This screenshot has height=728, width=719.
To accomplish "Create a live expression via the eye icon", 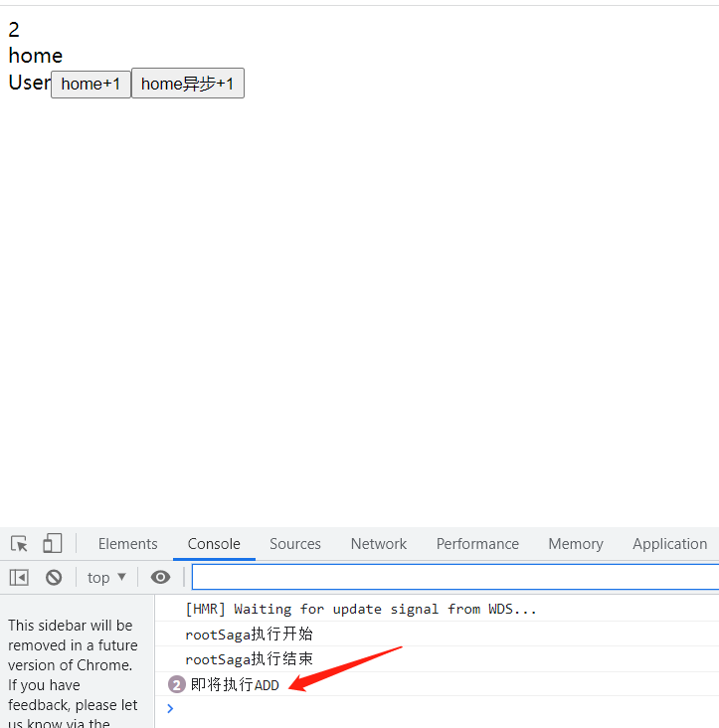I will click(160, 577).
